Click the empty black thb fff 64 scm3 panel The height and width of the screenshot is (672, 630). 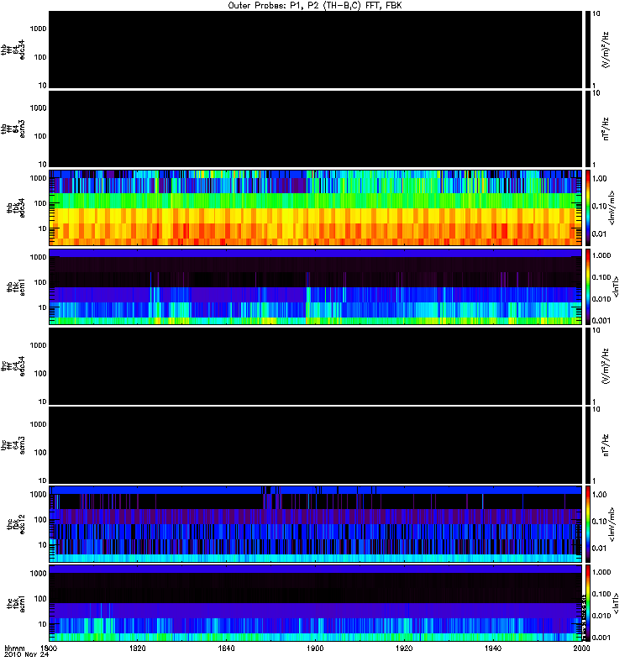316,129
